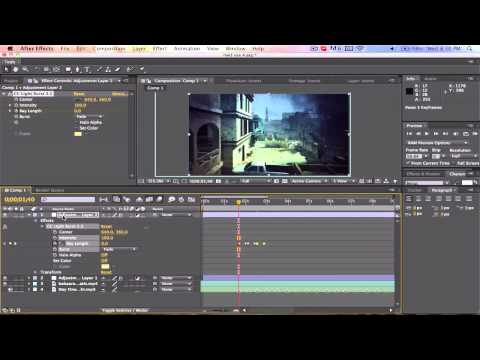Expand layer 4 twirl arrow
This screenshot has width=480, height=360.
(29, 290)
